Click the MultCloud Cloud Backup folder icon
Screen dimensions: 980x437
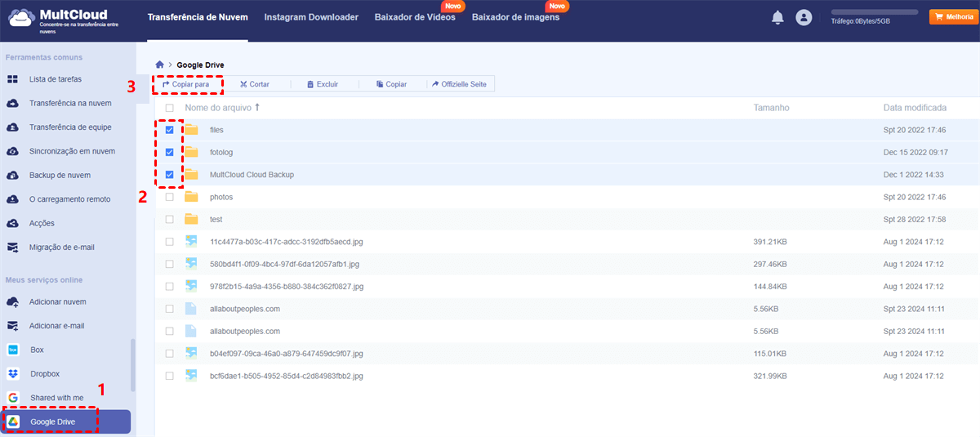coord(191,175)
